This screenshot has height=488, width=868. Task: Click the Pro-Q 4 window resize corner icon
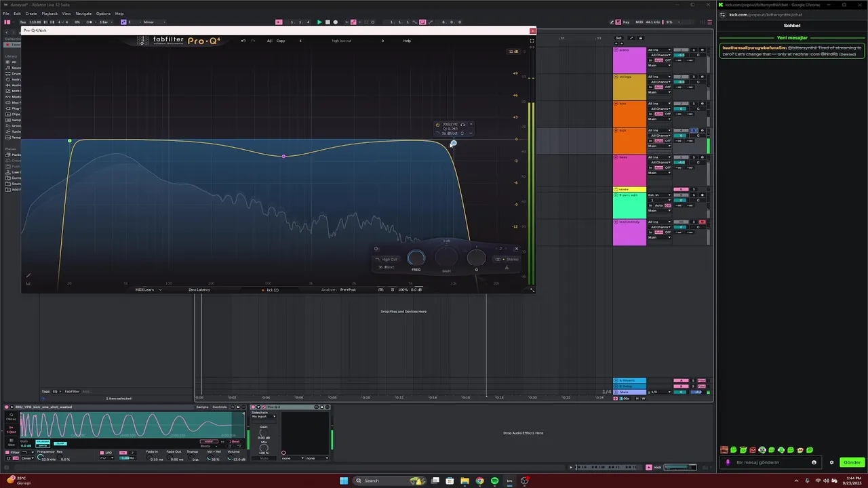(x=532, y=290)
